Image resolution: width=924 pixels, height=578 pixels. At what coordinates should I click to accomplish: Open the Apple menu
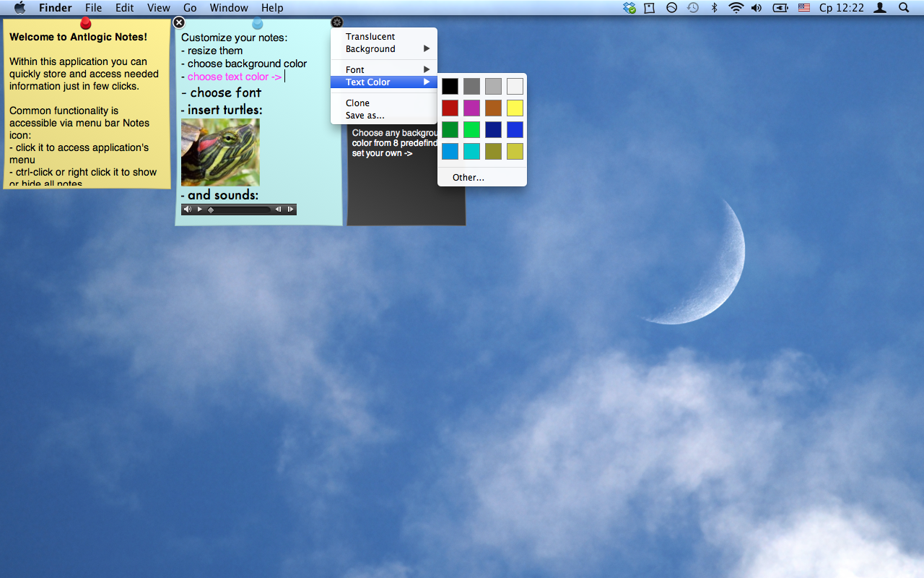point(19,8)
